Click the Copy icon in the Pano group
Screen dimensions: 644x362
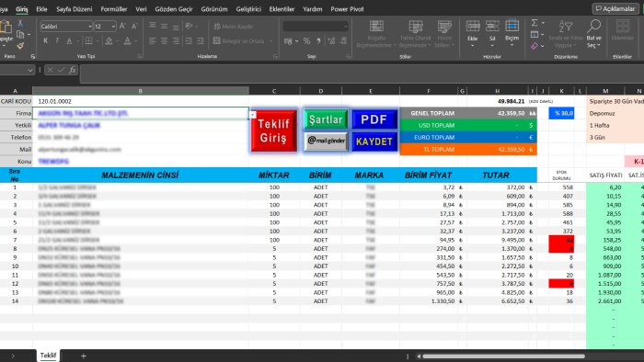click(20, 34)
